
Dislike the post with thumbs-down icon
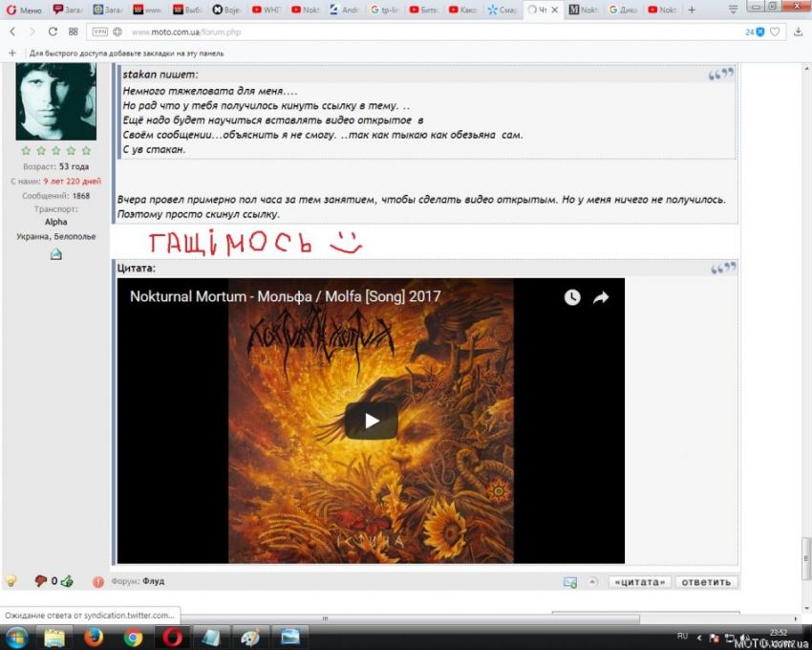pos(40,580)
